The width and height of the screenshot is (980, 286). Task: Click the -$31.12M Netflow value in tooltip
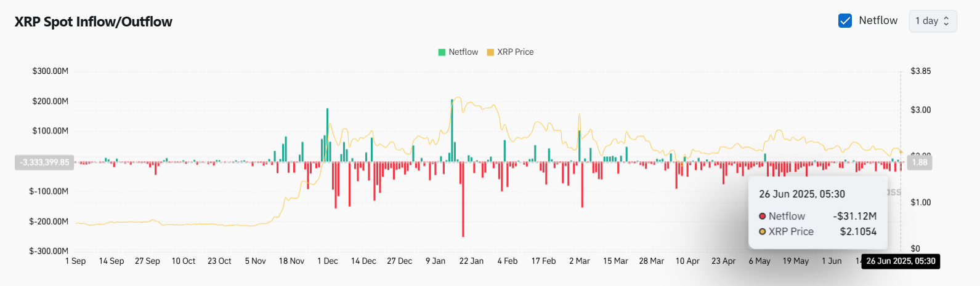[855, 216]
